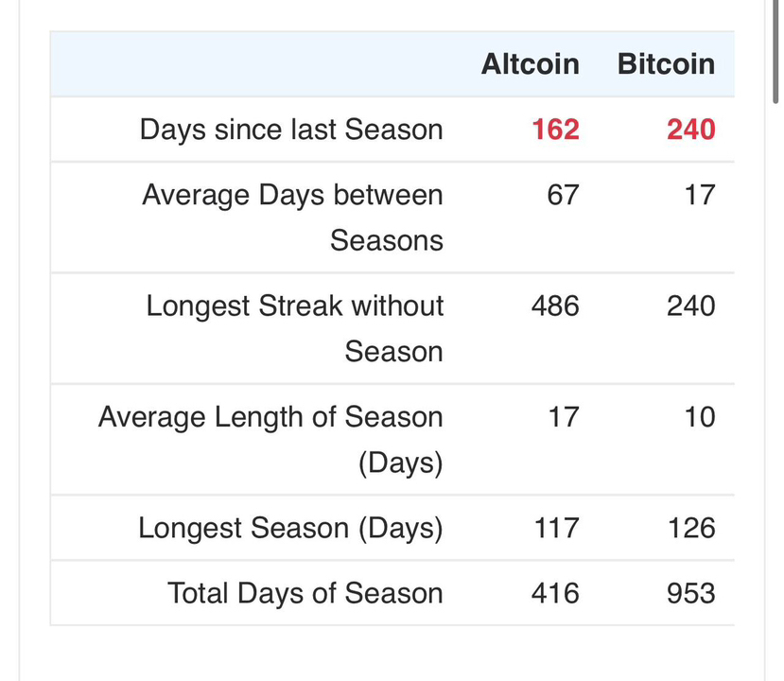Viewport: 784px width, 681px height.
Task: Select the red Bitcoin value 240
Action: tap(691, 130)
